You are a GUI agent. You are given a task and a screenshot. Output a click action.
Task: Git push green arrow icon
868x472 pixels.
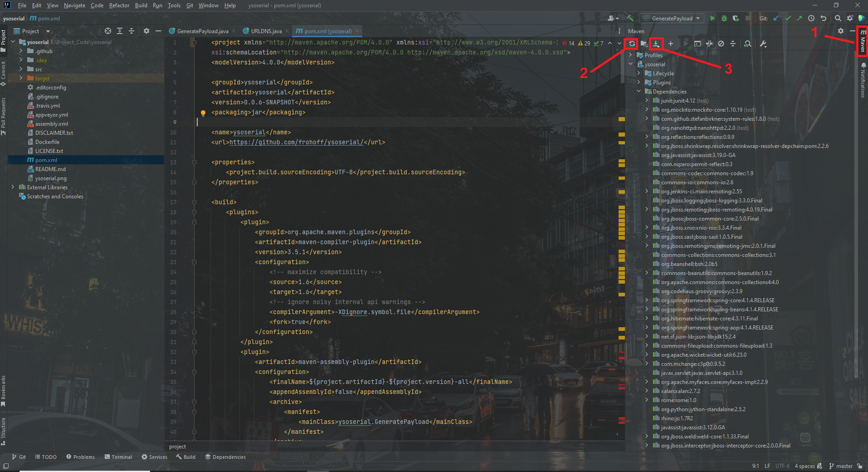tap(799, 18)
